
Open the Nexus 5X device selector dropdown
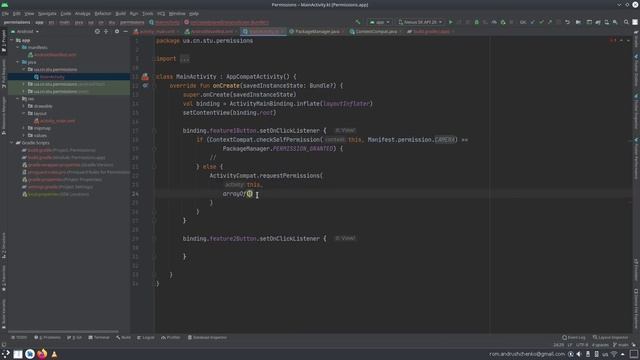click(x=420, y=22)
